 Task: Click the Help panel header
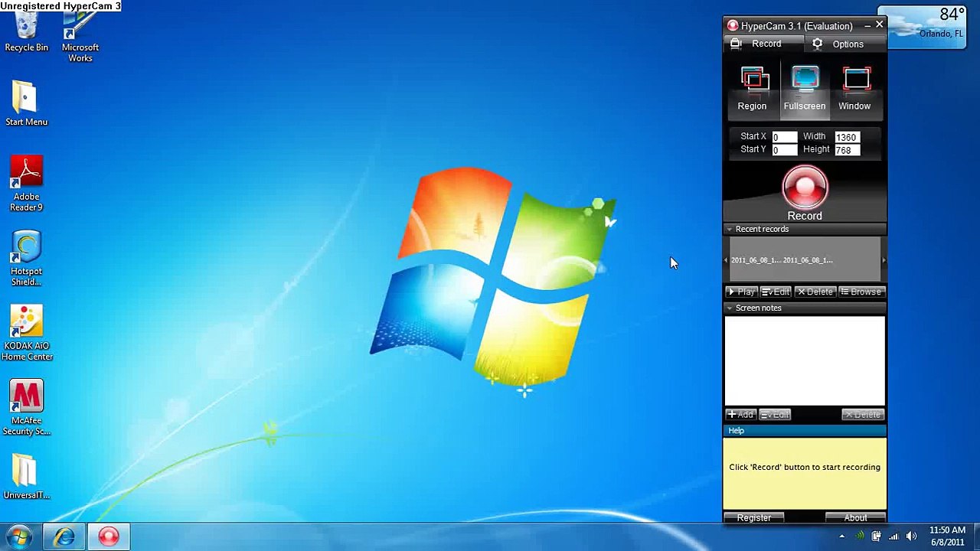coord(805,431)
